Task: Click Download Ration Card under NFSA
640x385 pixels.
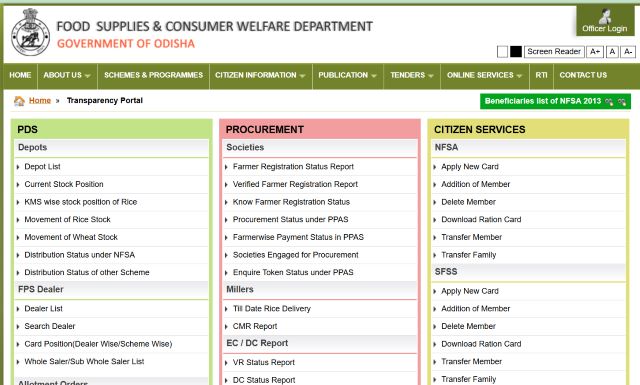Action: [x=481, y=220]
